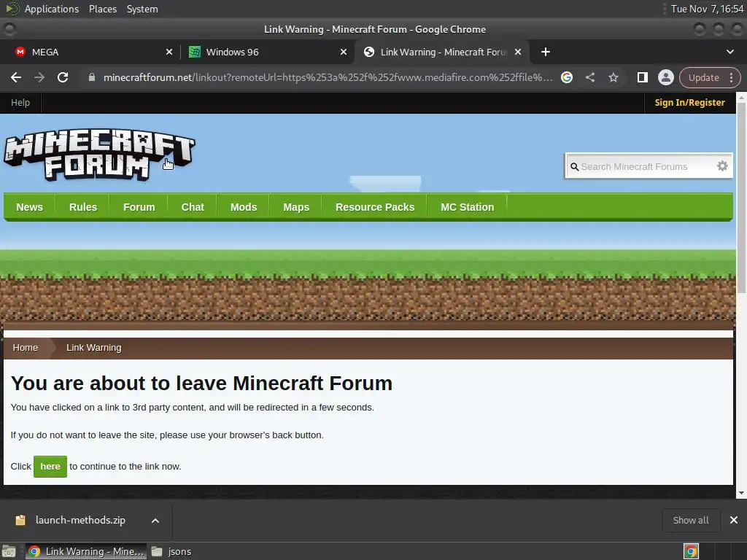
Task: Click the clock in top panel
Action: 707,9
